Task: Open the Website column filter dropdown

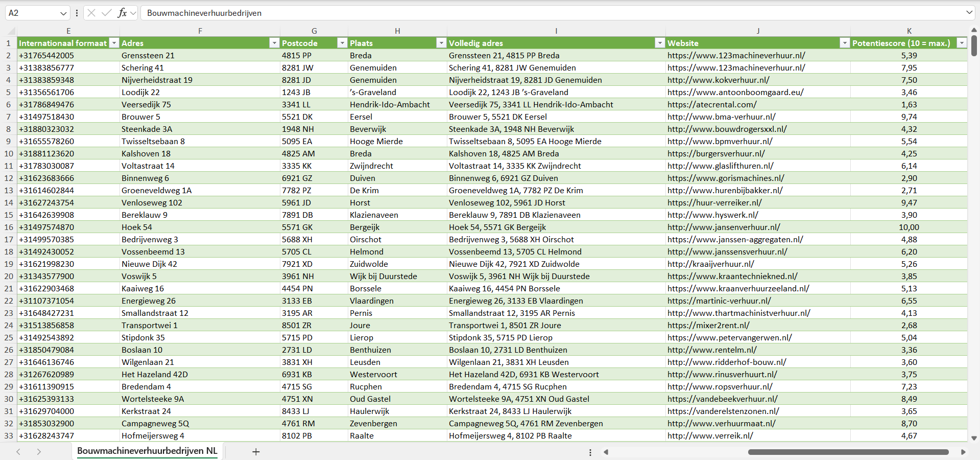Action: pos(845,43)
